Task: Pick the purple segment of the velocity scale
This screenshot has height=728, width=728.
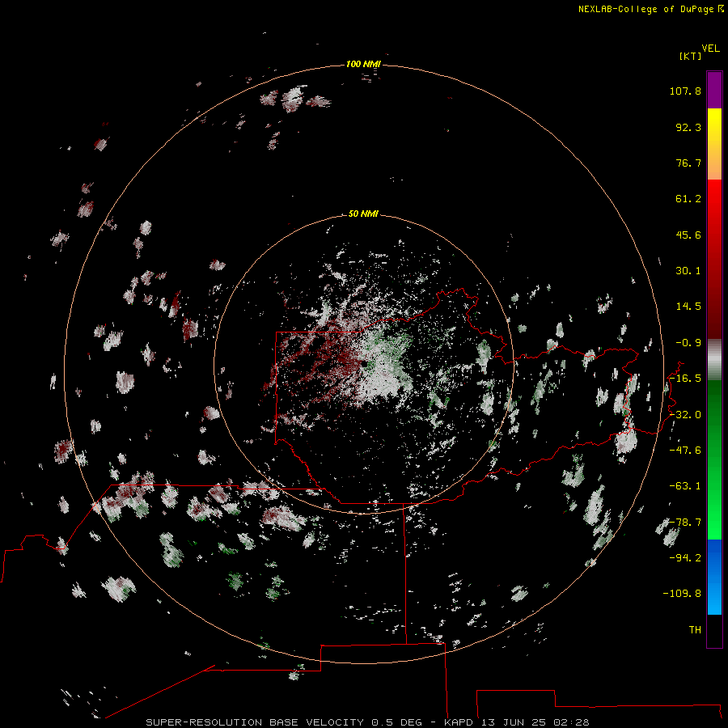Action: coord(714,90)
